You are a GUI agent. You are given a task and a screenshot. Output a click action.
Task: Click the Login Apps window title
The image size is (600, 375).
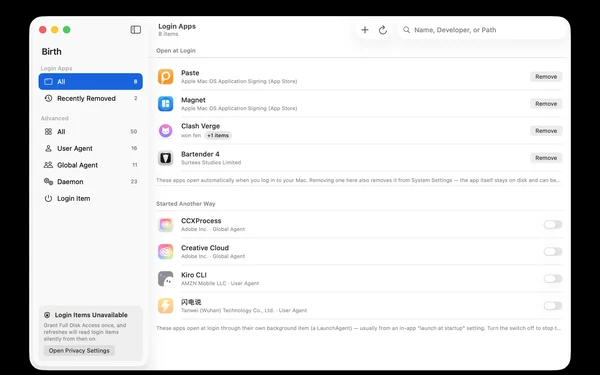coord(177,26)
